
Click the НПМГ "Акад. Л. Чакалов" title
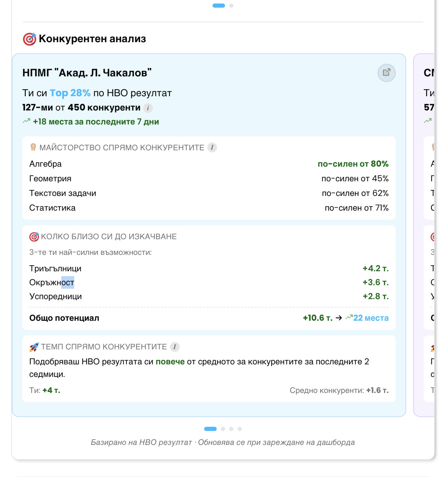point(87,73)
